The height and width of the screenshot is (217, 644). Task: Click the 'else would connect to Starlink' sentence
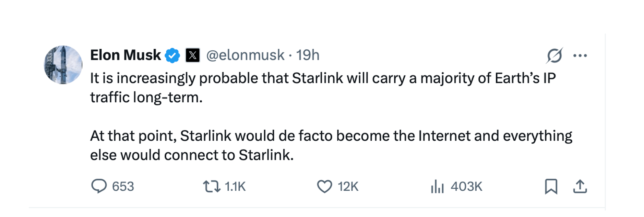click(192, 155)
